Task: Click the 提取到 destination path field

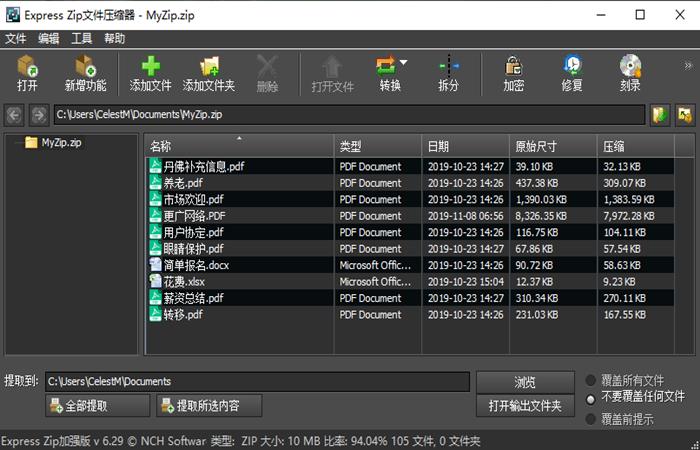Action: [x=257, y=382]
